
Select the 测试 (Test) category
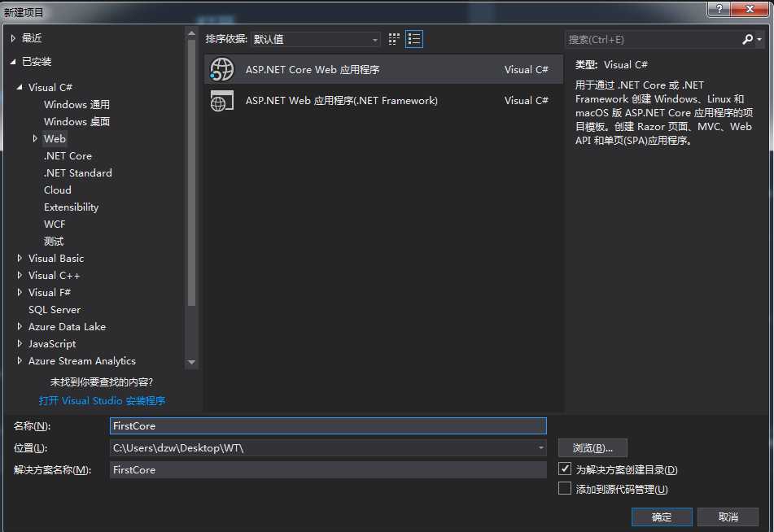click(x=54, y=242)
